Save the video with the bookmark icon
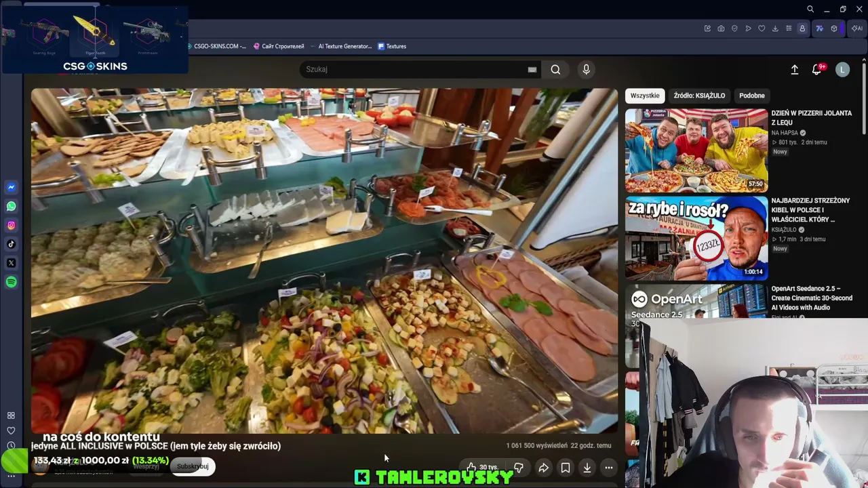 [x=566, y=468]
